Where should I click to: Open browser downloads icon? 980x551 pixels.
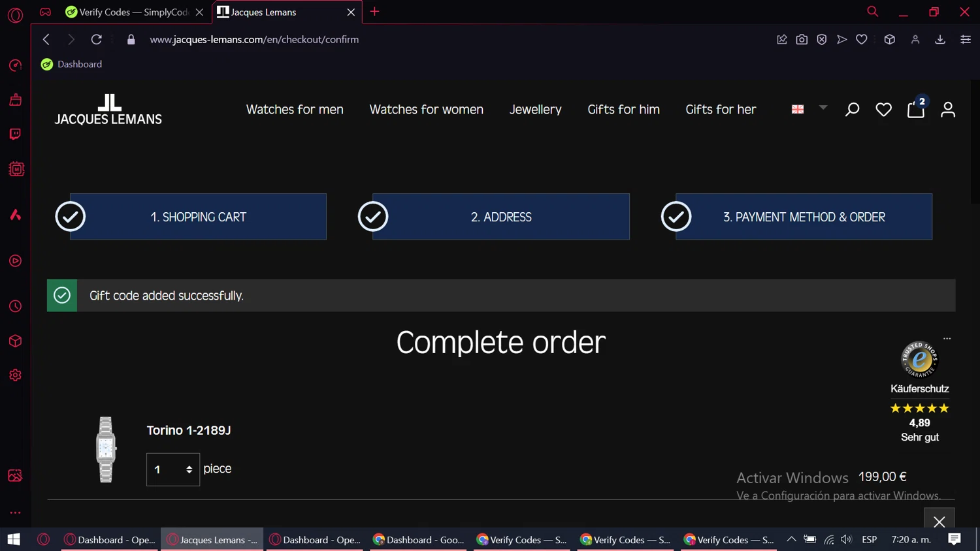click(940, 39)
